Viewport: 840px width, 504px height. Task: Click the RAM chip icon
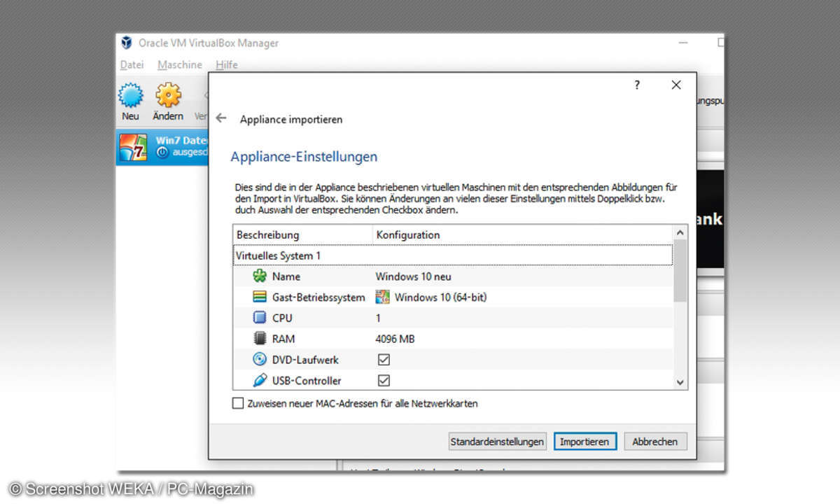[x=260, y=339]
